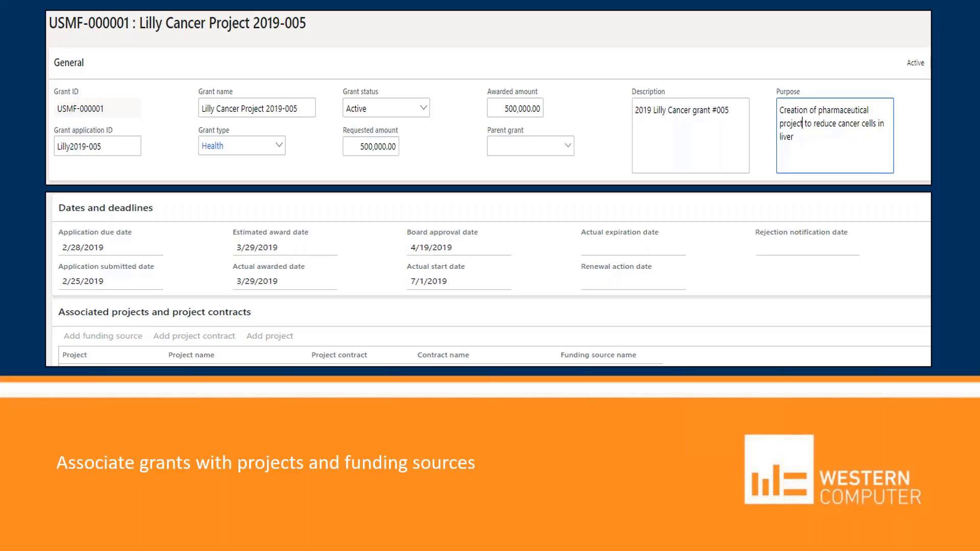
Task: Collapse Associated projects and project contracts section
Action: [155, 312]
